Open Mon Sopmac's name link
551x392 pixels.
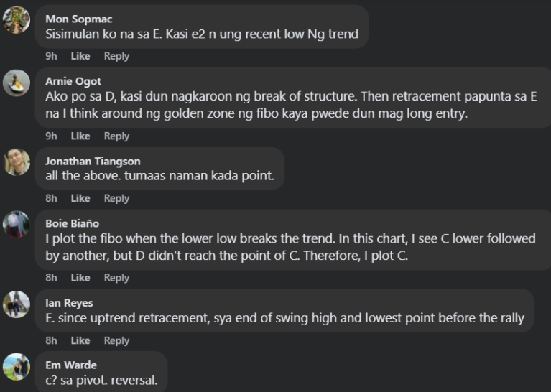(79, 19)
